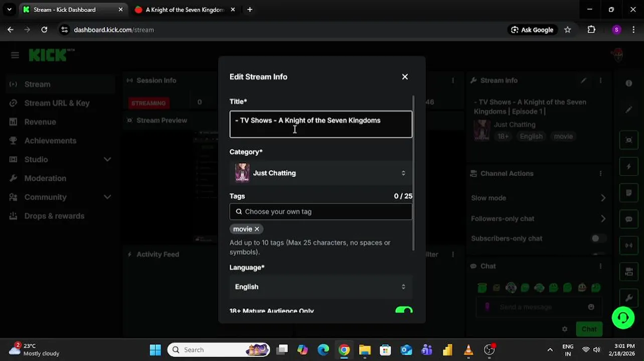Click the lightning bolt rail icon
This screenshot has height=361, width=644.
pos(629,166)
